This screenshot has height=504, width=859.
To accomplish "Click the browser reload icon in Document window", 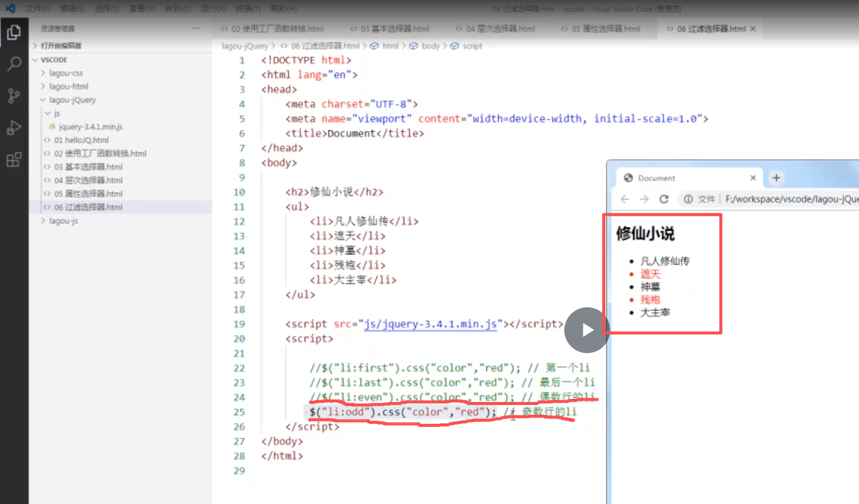I will pyautogui.click(x=663, y=198).
